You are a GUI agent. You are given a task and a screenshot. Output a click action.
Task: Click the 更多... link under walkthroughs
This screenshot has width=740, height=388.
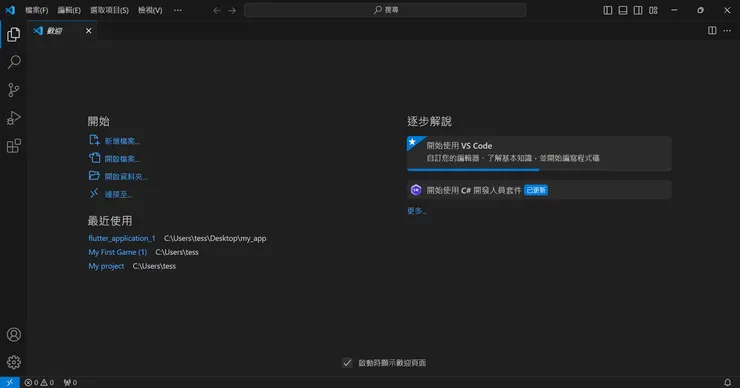click(417, 211)
